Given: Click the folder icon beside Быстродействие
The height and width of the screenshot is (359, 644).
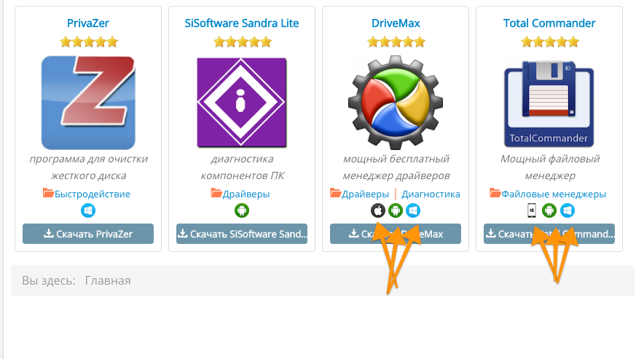Looking at the screenshot, I should click(x=49, y=193).
